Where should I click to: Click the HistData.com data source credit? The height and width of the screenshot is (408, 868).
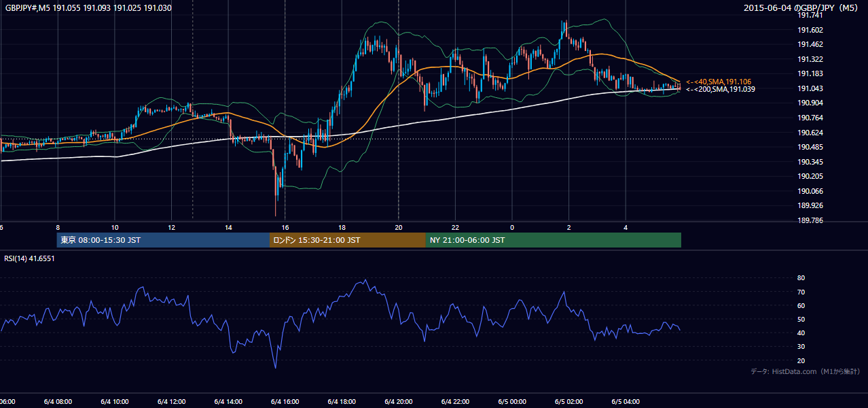point(805,371)
